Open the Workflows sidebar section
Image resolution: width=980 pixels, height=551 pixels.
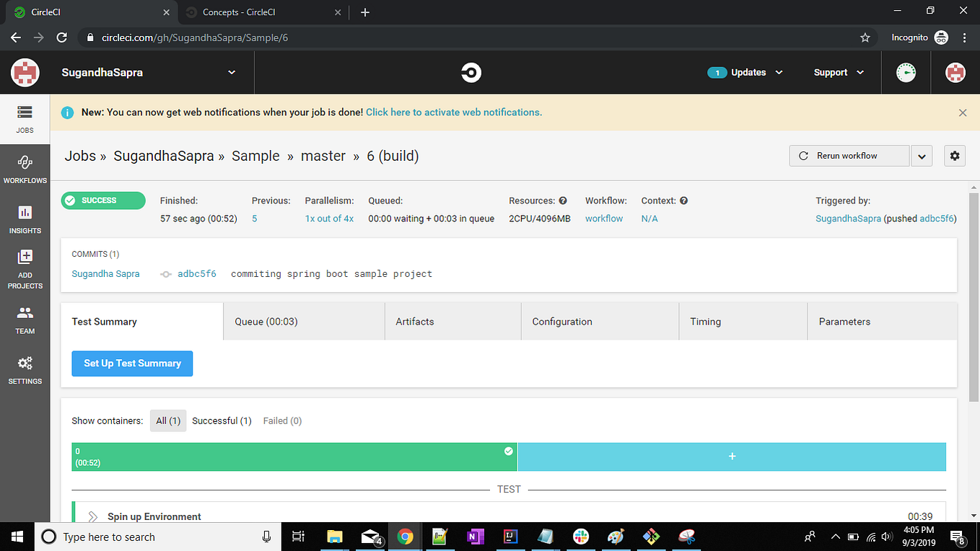click(25, 169)
